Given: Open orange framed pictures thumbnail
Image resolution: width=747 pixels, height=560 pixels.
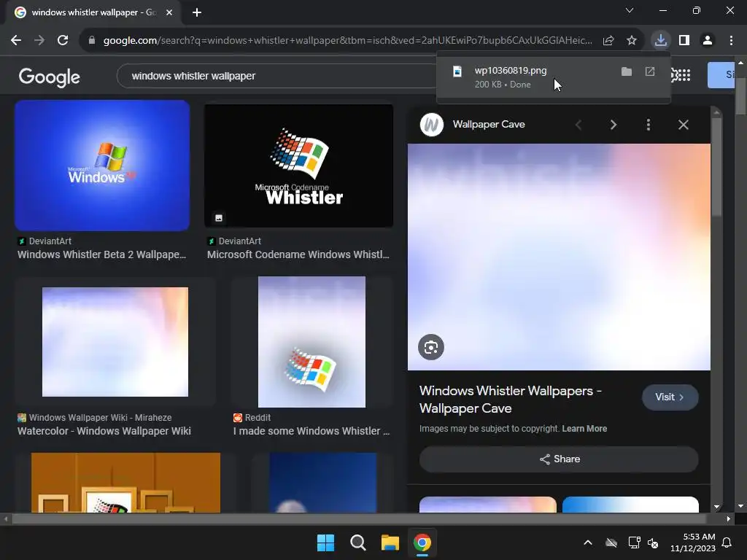Looking at the screenshot, I should coord(125,483).
